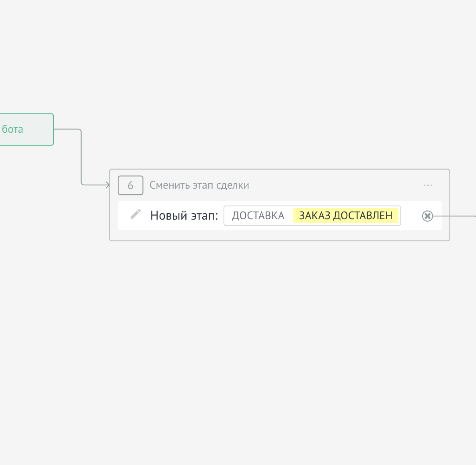Click the ДОСТАВКА pipeline name
The image size is (476, 465).
pyautogui.click(x=258, y=216)
